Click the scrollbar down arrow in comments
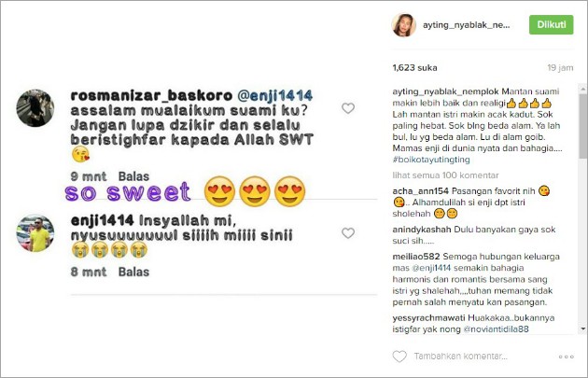Screen dimensions: 588x378 click(x=583, y=329)
